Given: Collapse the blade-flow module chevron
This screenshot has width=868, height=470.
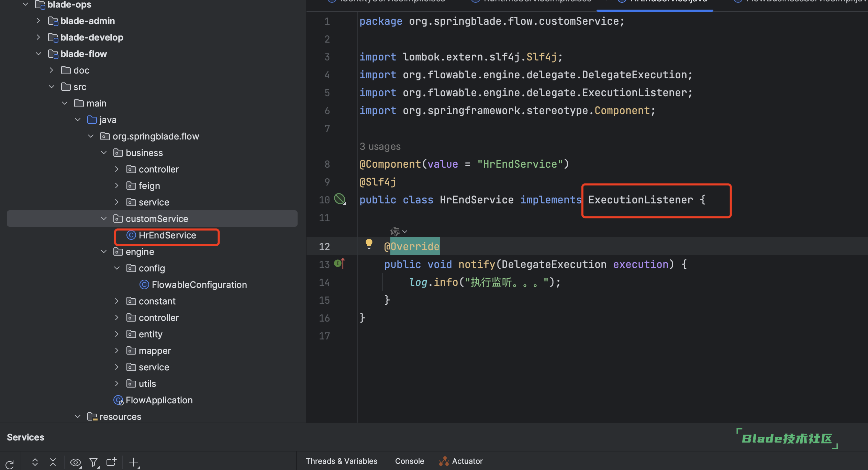Looking at the screenshot, I should coord(38,54).
